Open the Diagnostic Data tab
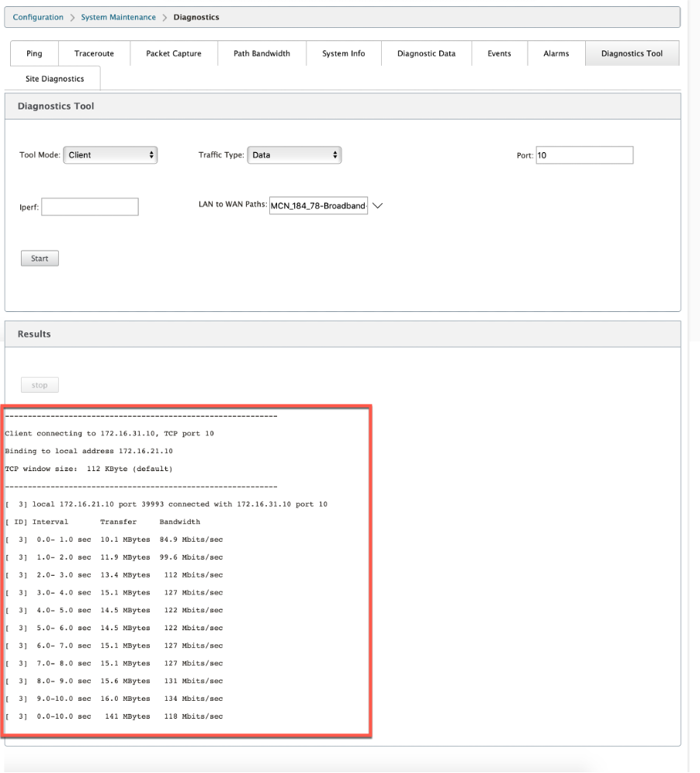Image resolution: width=700 pixels, height=773 pixels. [426, 54]
